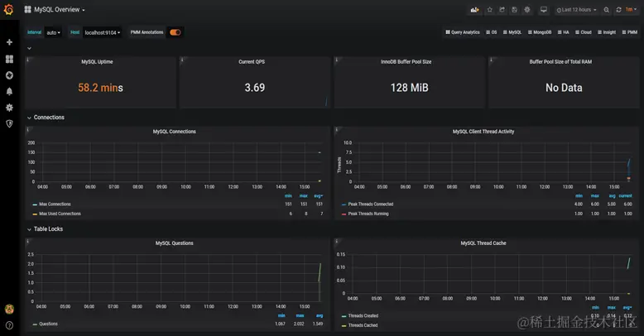Open the Cloud dashboards menu
The height and width of the screenshot is (336, 644).
click(x=584, y=32)
